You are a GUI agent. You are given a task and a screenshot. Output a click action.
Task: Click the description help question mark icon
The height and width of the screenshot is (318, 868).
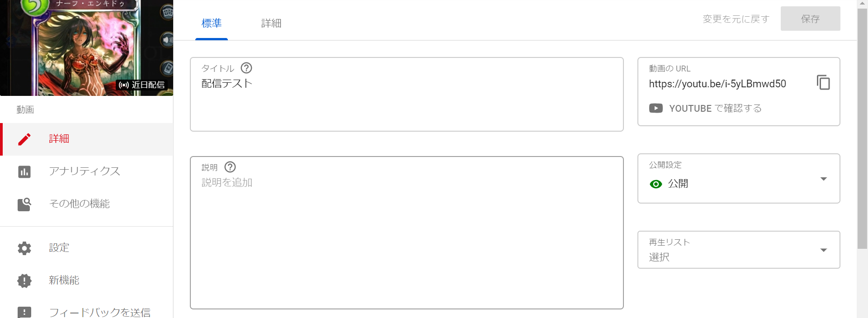click(x=230, y=167)
